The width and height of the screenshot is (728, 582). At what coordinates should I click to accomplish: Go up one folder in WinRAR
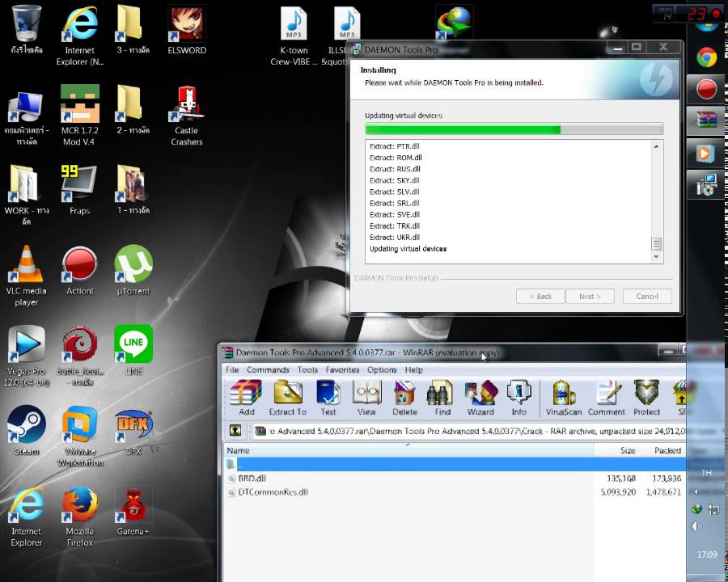(235, 431)
